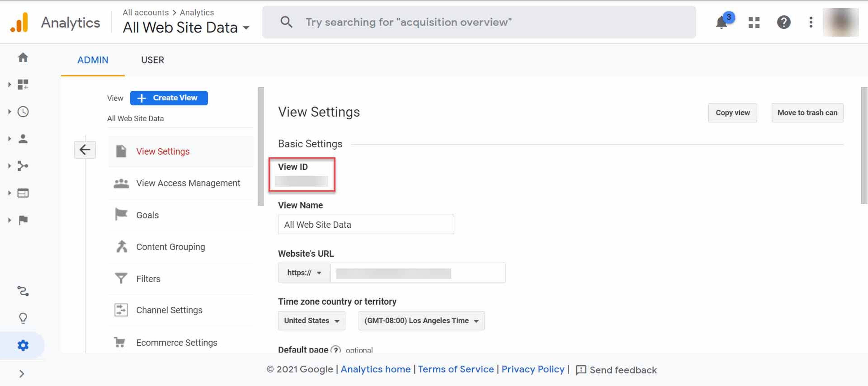Open the Los Angeles Time zone dropdown
Image resolution: width=868 pixels, height=386 pixels.
[x=421, y=321]
